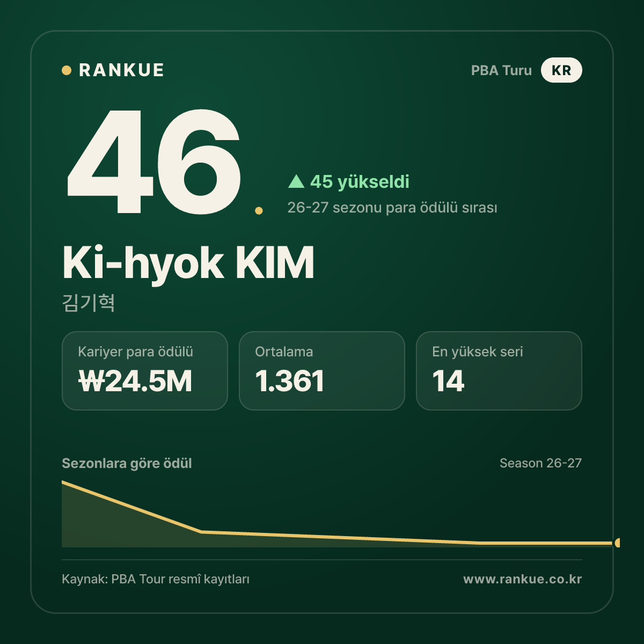Image resolution: width=644 pixels, height=644 pixels.
Task: Click the PBA Turu label
Action: click(x=501, y=70)
